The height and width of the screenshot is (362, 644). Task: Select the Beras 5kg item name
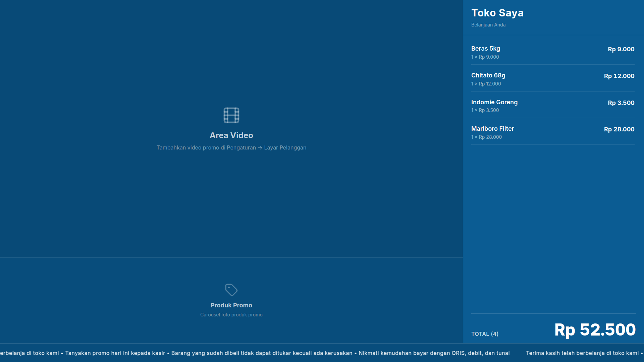pos(486,49)
